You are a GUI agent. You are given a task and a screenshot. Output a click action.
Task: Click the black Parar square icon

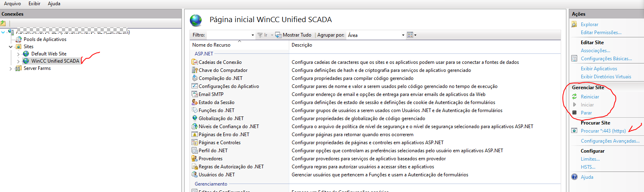coord(574,113)
